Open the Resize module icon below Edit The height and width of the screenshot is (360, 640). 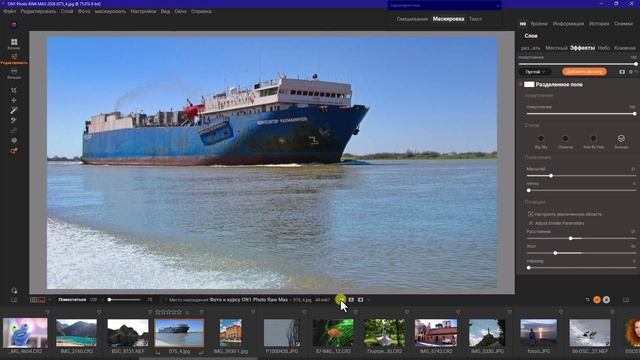pos(14,71)
